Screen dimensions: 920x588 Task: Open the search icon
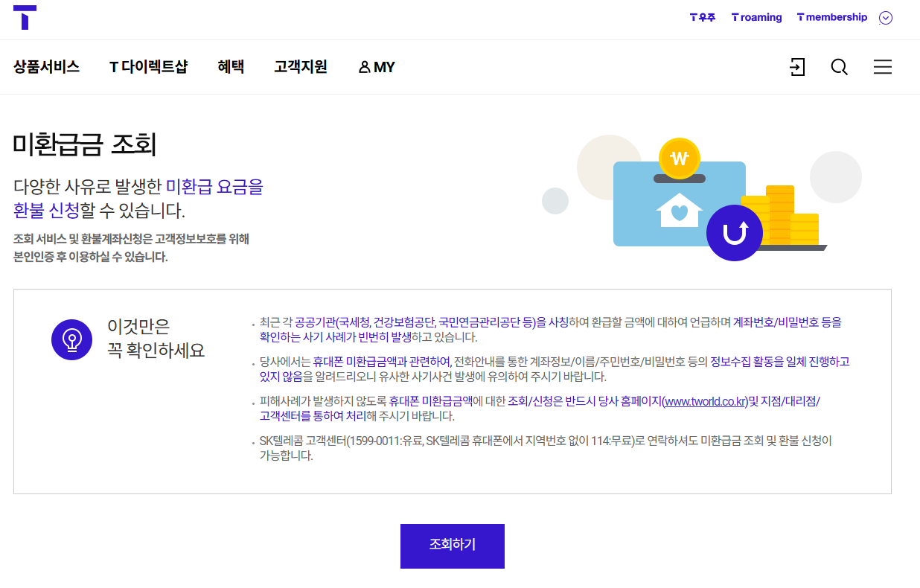pos(839,67)
